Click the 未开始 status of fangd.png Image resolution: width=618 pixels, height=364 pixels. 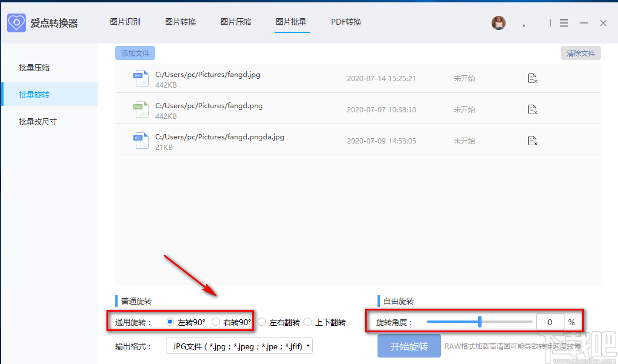[x=465, y=109]
